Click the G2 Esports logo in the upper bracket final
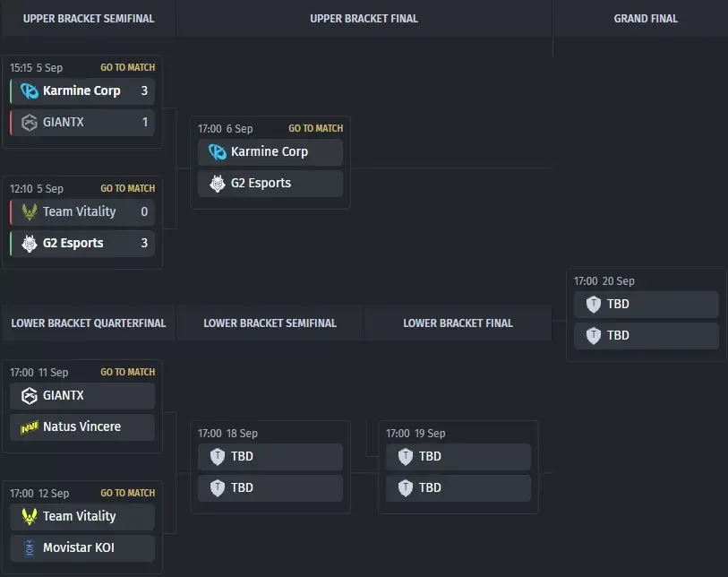 tap(218, 184)
